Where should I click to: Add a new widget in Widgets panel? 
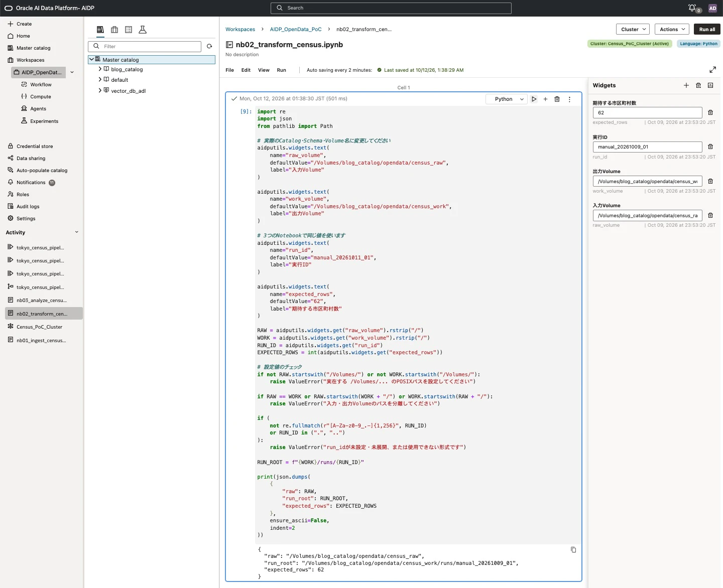pyautogui.click(x=686, y=85)
